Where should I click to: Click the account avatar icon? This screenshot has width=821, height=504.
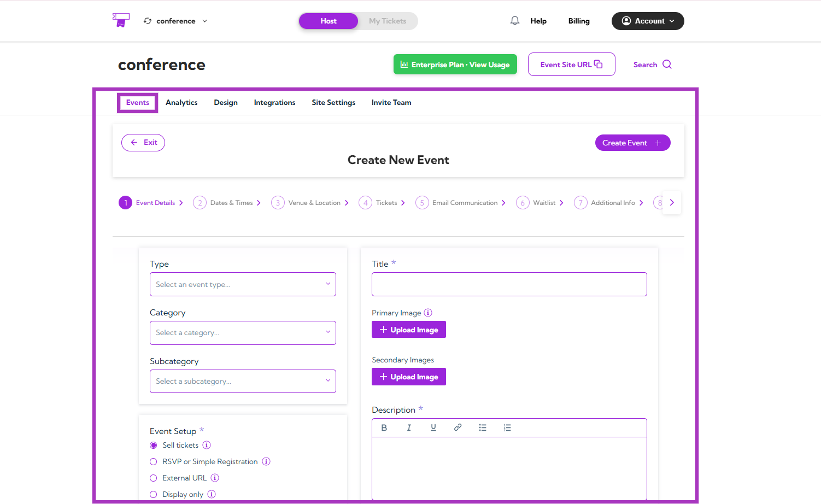tap(626, 21)
